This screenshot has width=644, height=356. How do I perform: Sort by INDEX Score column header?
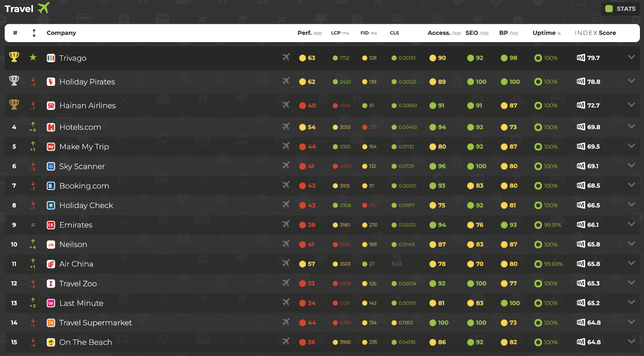(595, 33)
